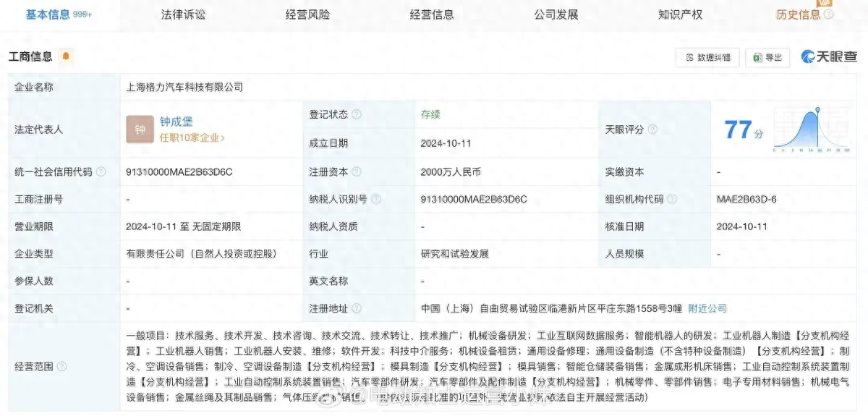
Task: Click the help icon next to 纳税人识别号
Action: 376,199
